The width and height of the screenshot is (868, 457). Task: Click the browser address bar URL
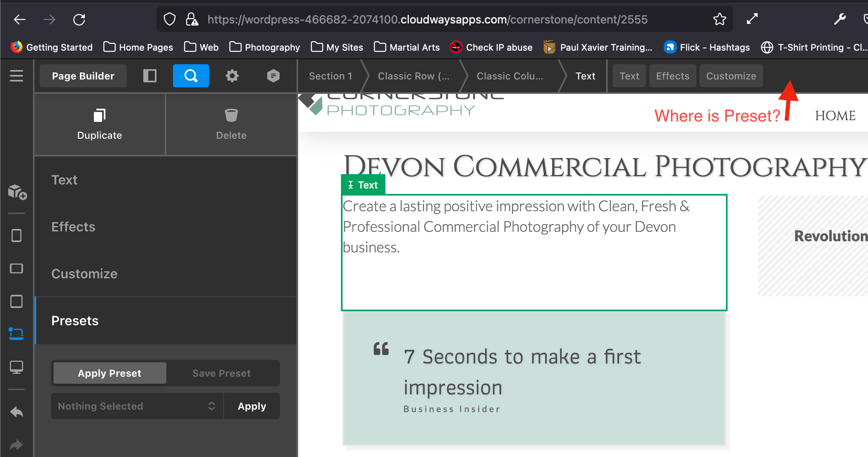427,19
